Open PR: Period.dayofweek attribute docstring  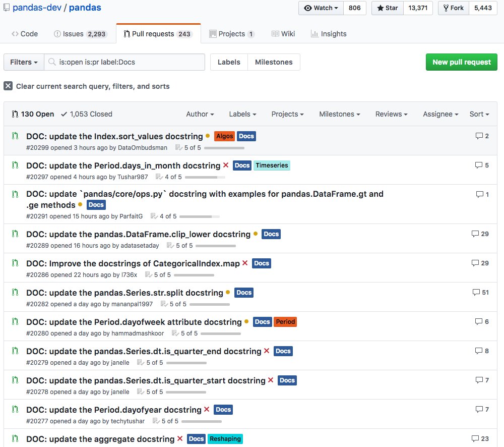[x=134, y=322]
